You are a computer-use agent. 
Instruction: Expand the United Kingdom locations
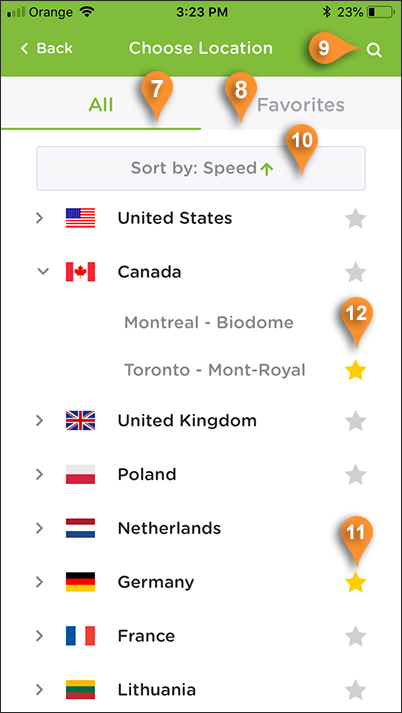point(40,421)
